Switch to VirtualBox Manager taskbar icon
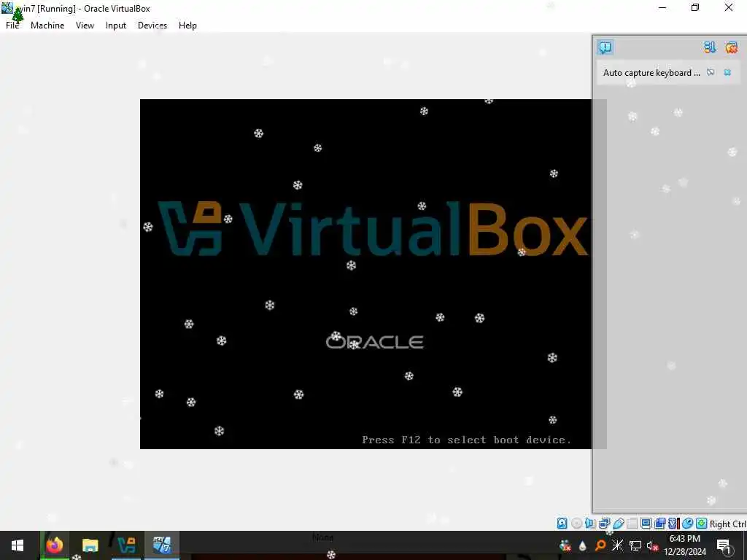Viewport: 747px width, 560px height. 126,545
